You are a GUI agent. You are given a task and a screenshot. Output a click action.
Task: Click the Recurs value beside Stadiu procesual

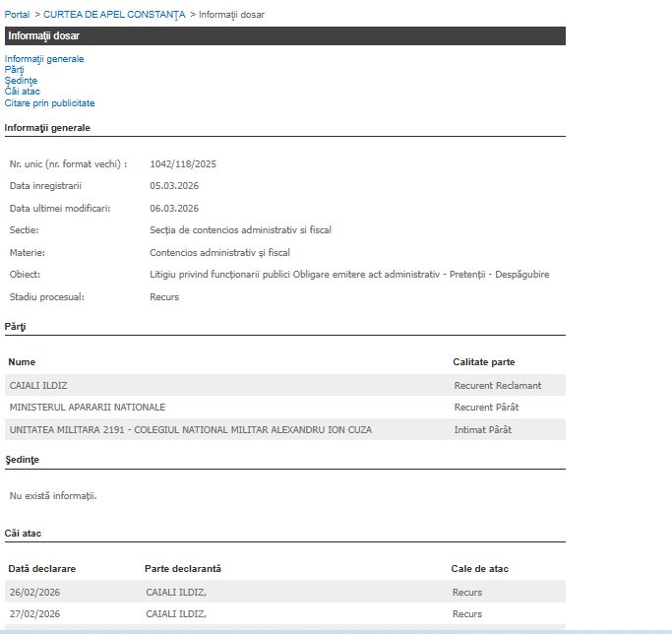coord(164,297)
